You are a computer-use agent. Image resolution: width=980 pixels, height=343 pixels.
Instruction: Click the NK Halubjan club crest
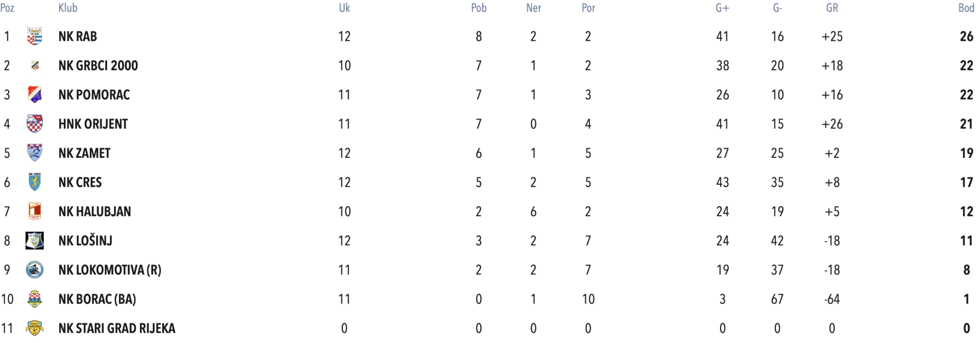point(35,211)
